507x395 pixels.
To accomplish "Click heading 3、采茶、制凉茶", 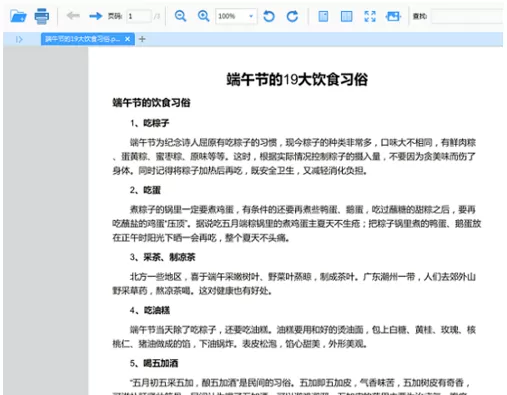I will (x=163, y=257).
